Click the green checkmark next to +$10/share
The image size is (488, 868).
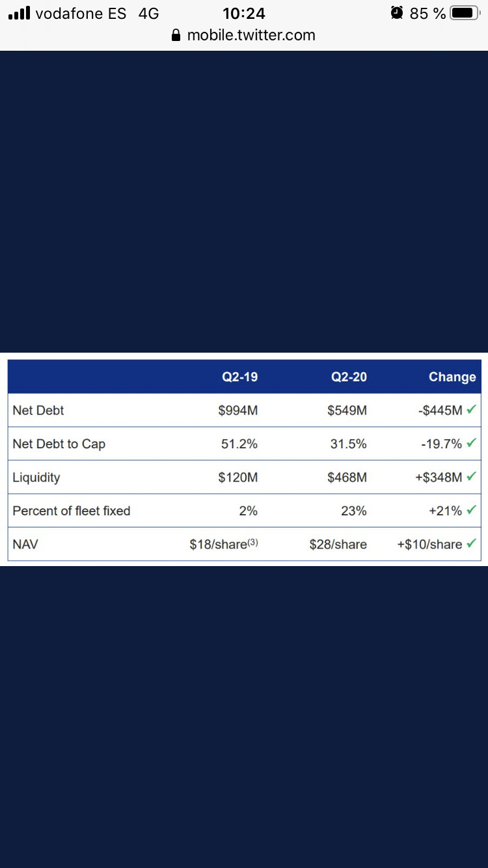pyautogui.click(x=472, y=543)
